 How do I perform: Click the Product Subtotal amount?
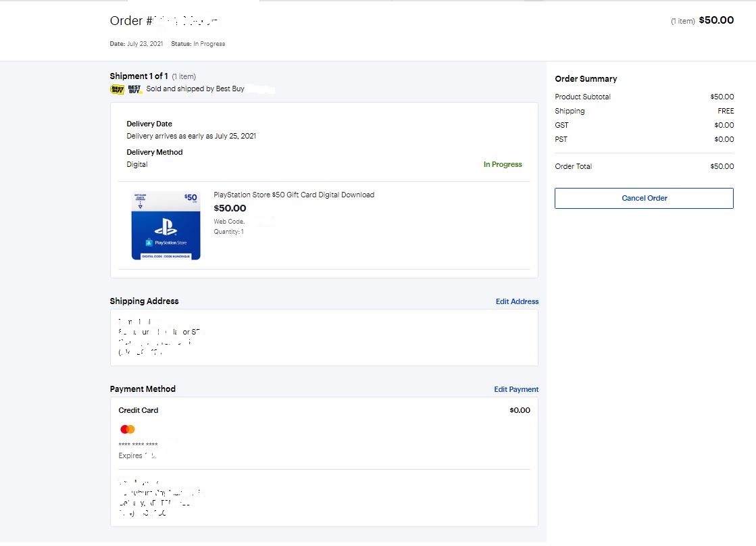[722, 97]
